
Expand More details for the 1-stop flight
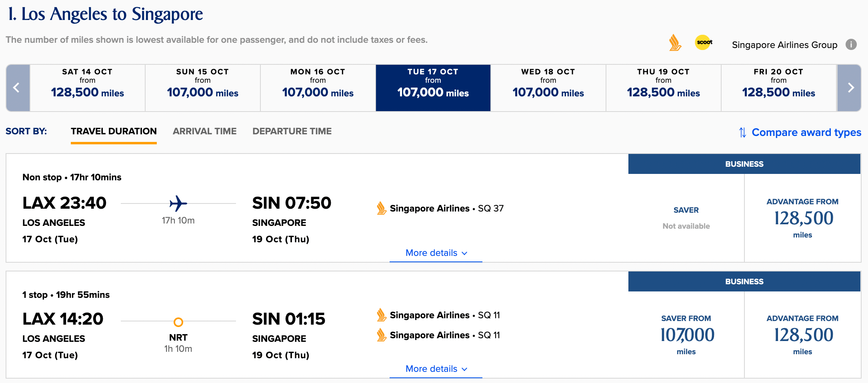(436, 369)
